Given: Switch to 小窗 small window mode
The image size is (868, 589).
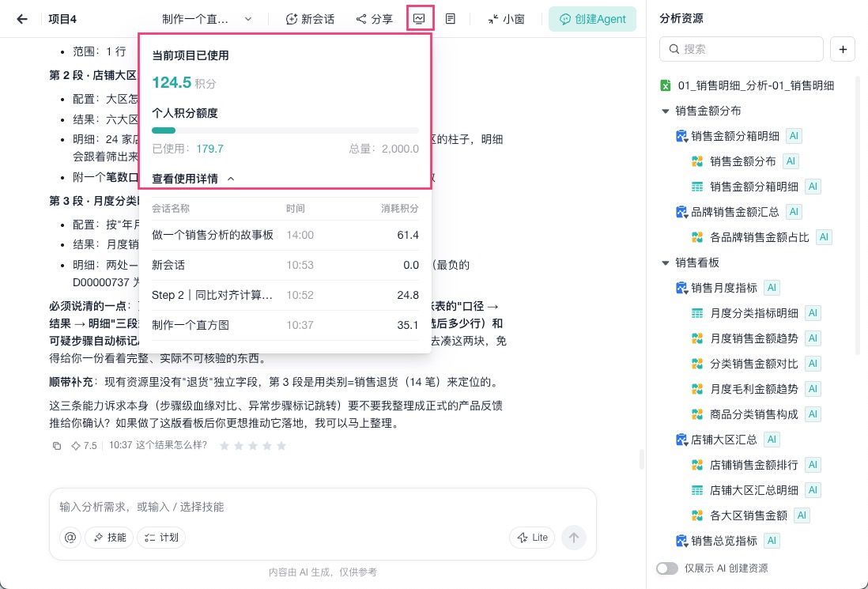Looking at the screenshot, I should [x=506, y=19].
